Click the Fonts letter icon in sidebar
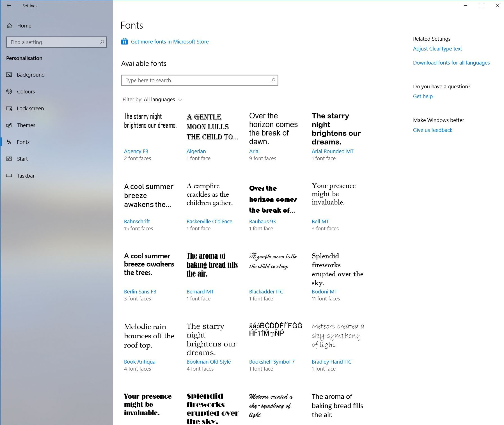Image resolution: width=504 pixels, height=425 pixels. pos(9,142)
